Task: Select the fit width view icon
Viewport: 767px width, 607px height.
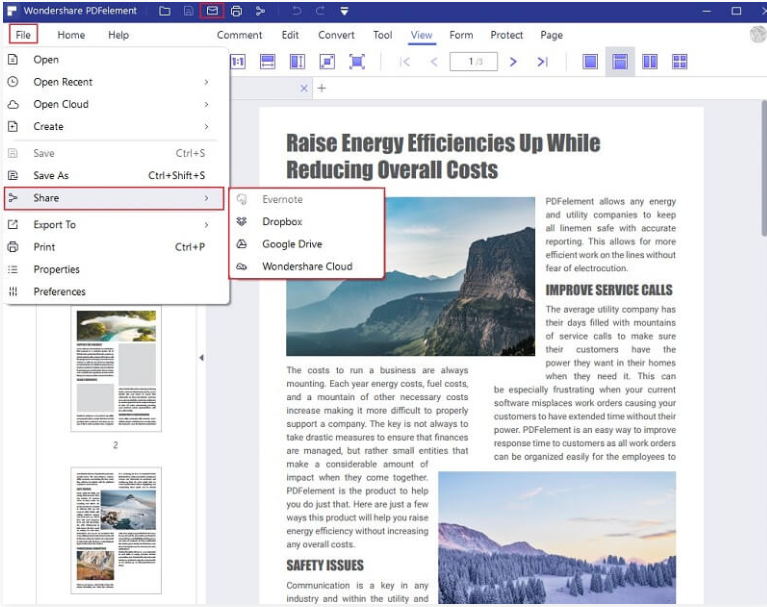Action: pos(268,62)
